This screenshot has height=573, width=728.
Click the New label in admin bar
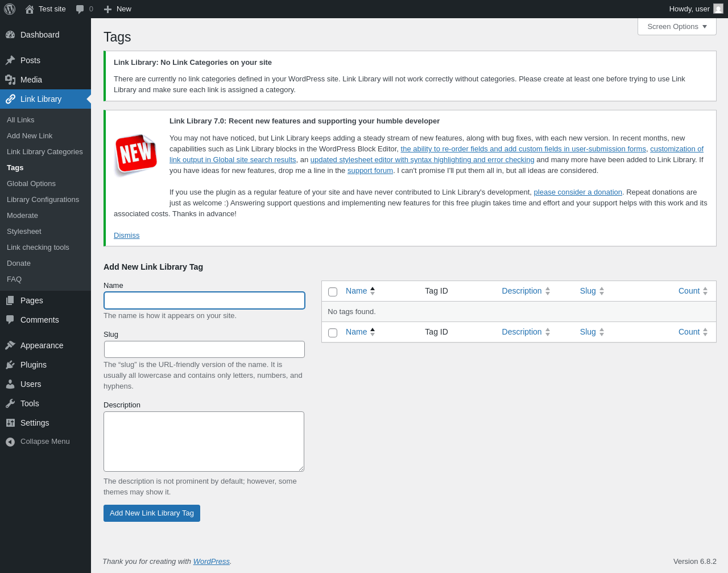click(124, 9)
